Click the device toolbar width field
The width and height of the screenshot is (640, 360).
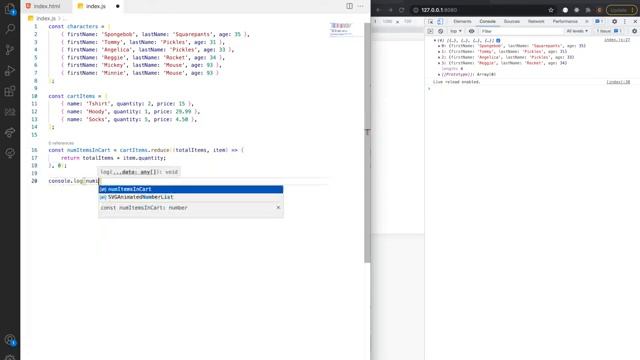tap(387, 22)
